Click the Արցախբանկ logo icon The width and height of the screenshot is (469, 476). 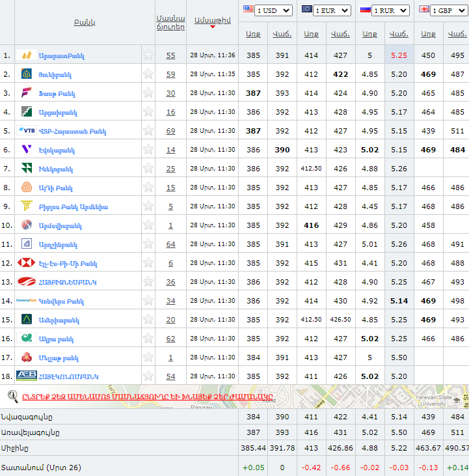click(x=27, y=111)
